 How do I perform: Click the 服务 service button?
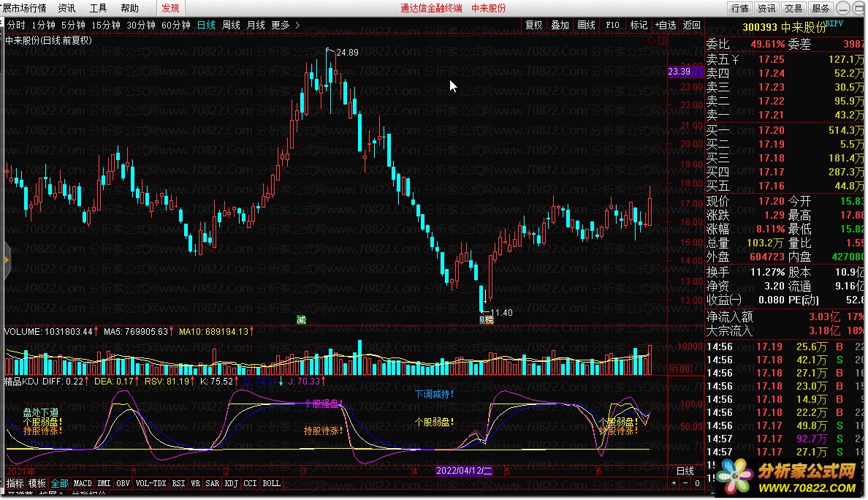[x=821, y=8]
